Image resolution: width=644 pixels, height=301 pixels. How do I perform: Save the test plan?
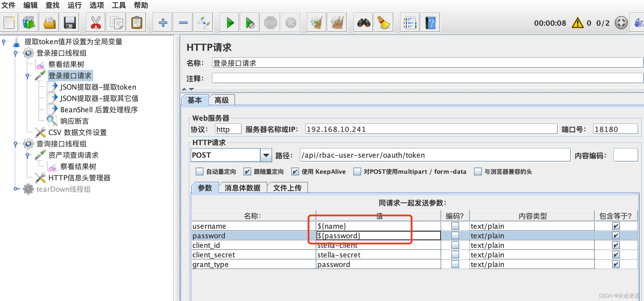69,22
